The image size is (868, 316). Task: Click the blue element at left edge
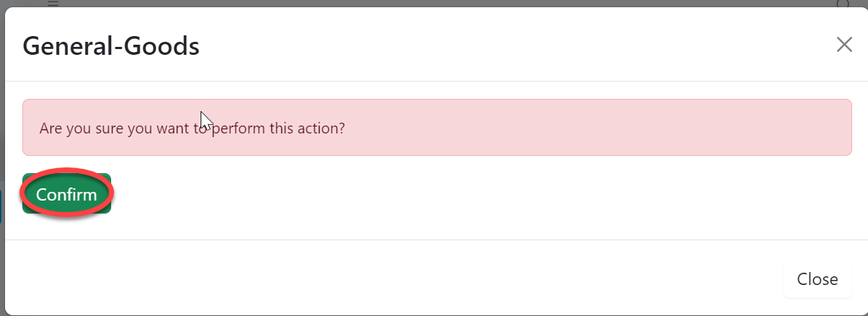pyautogui.click(x=1, y=206)
